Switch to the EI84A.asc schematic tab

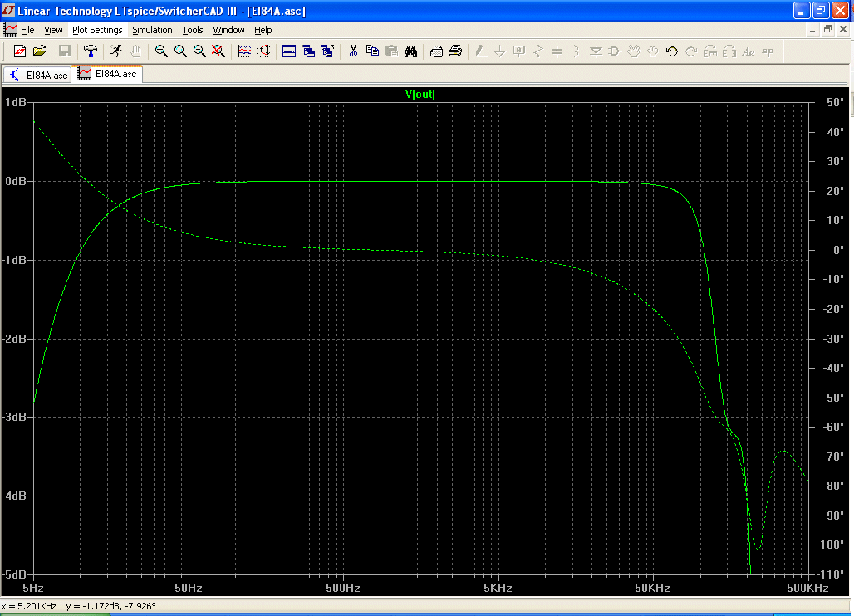pos(37,75)
